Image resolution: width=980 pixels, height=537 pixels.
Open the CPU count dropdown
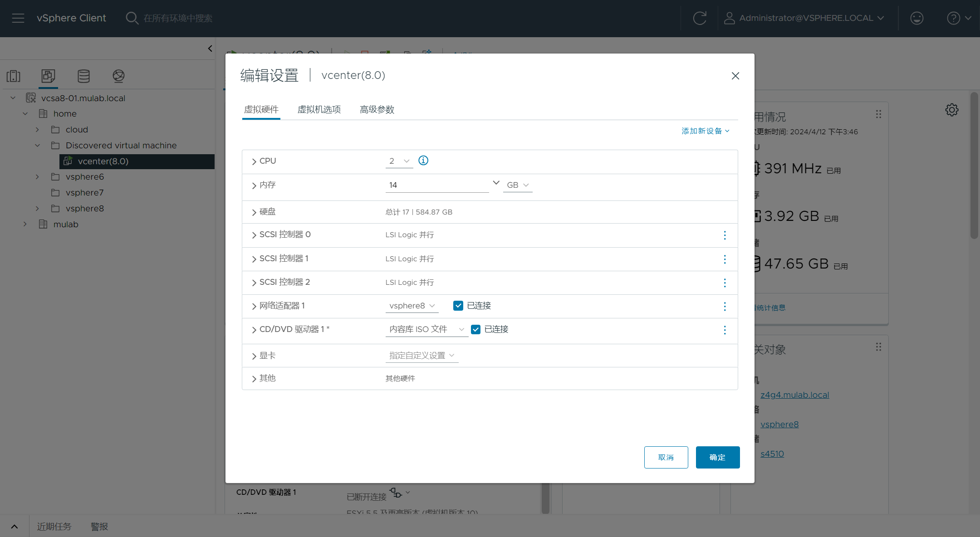pos(399,161)
